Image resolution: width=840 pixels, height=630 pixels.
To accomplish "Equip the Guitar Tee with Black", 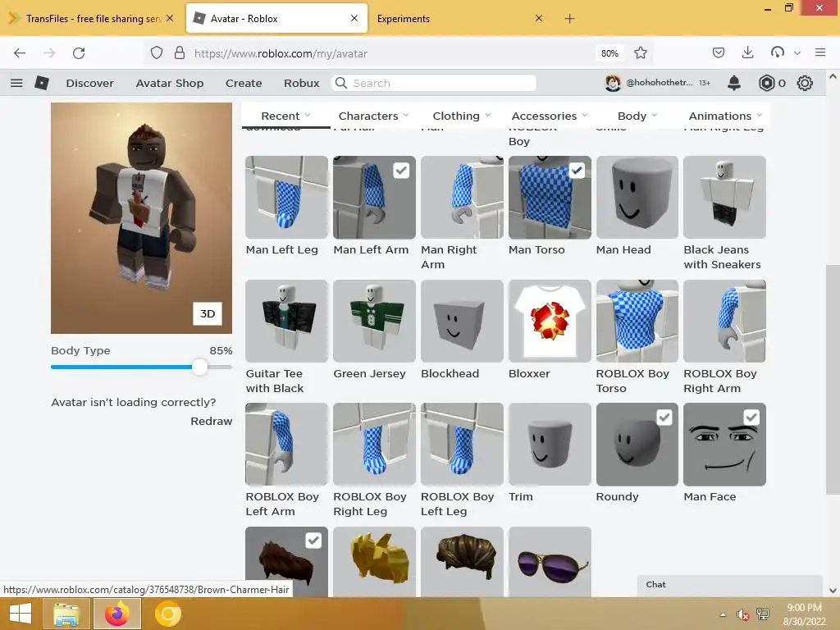I will (286, 321).
